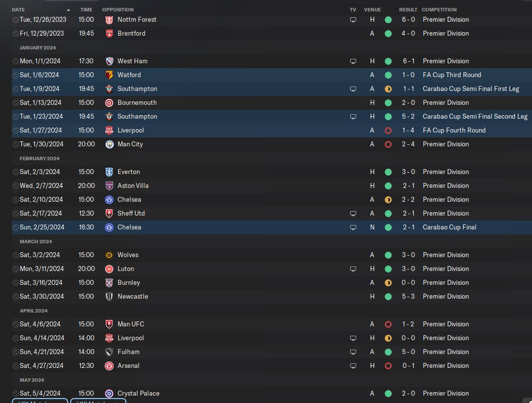
Task: Tick the check circle for the Everton fixture
Action: coord(15,172)
